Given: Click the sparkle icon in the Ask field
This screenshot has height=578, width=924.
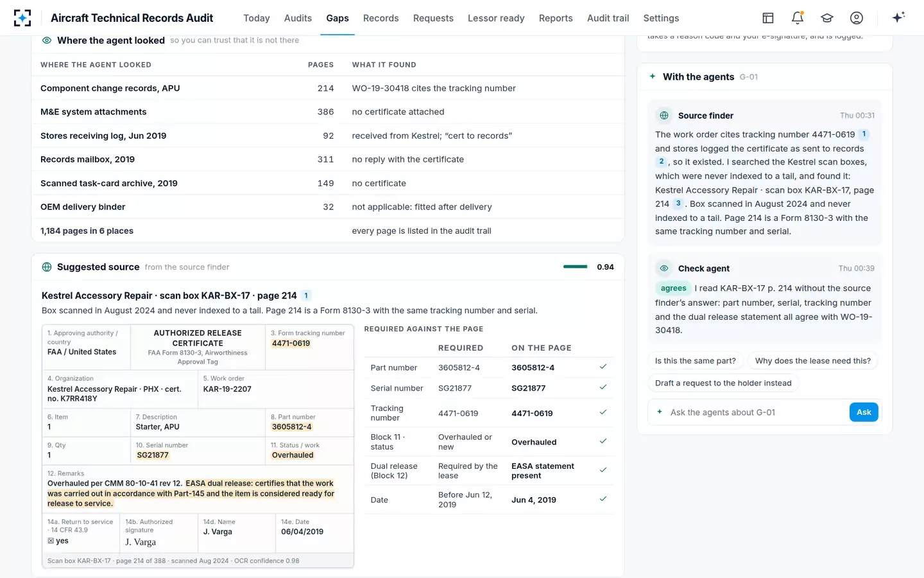Looking at the screenshot, I should pyautogui.click(x=660, y=412).
